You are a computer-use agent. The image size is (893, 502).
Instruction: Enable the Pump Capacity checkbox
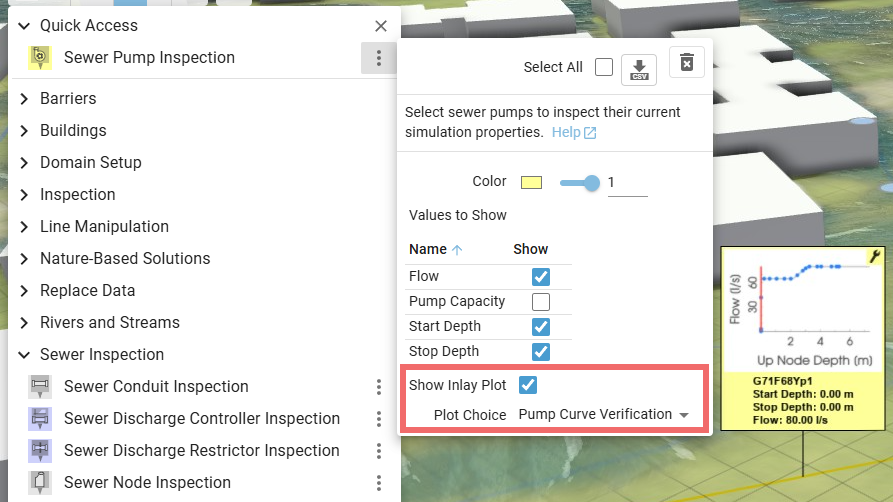point(541,302)
